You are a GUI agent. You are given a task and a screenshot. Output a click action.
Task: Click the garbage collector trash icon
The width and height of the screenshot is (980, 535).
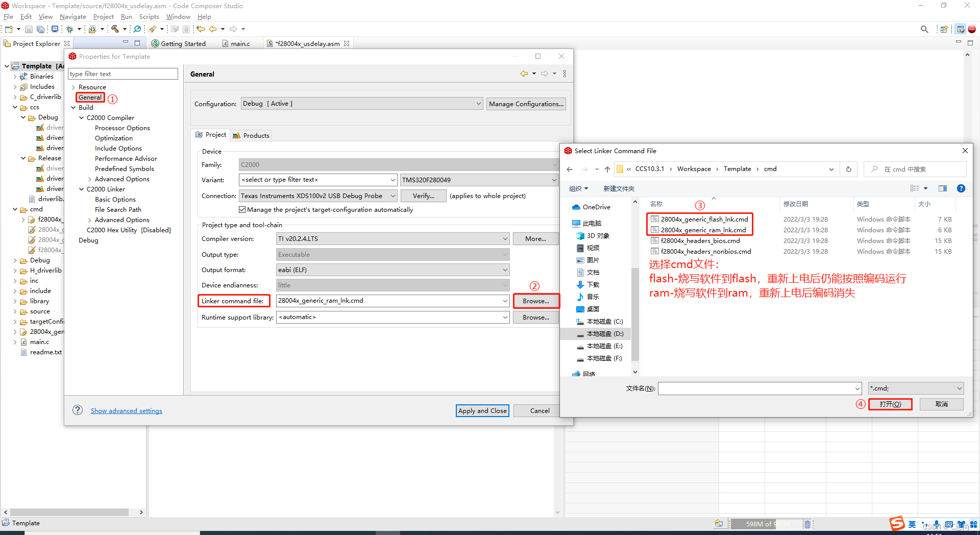[x=807, y=524]
